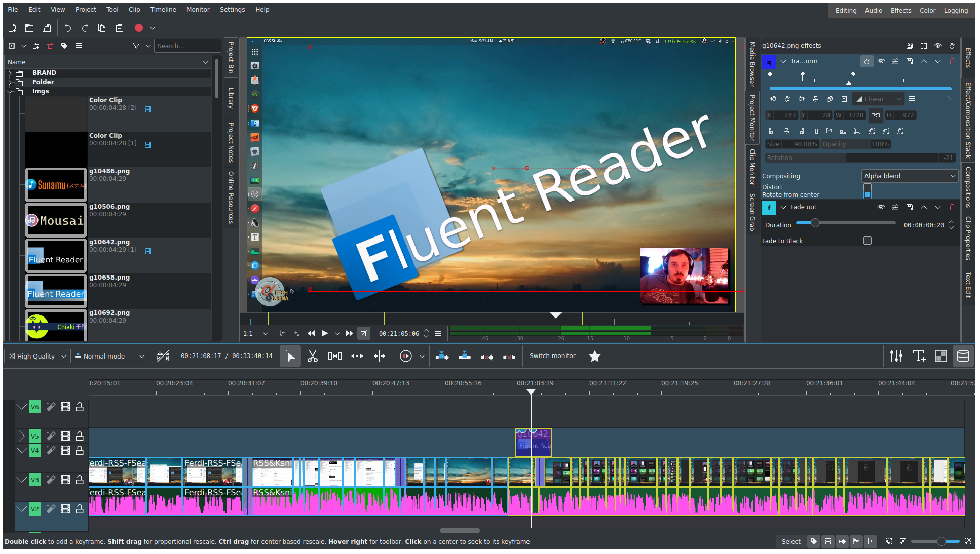
Task: Open the Clip Monitor tab
Action: pos(752,167)
